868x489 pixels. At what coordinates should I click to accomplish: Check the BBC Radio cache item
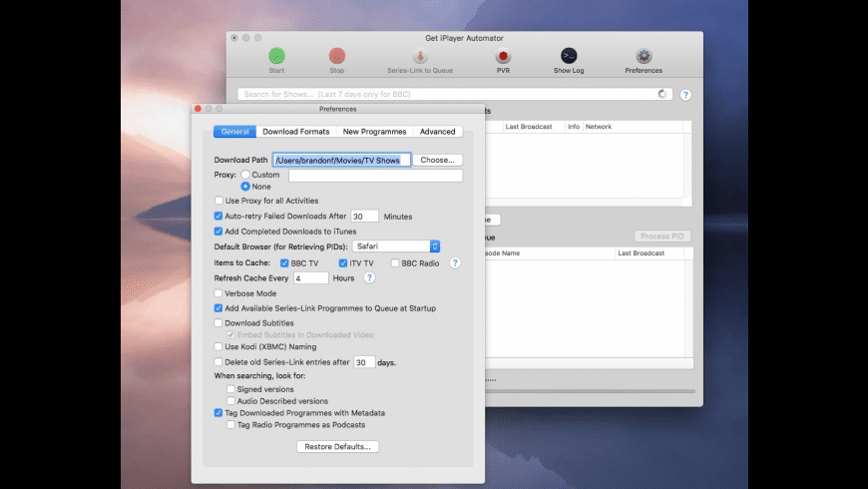395,263
